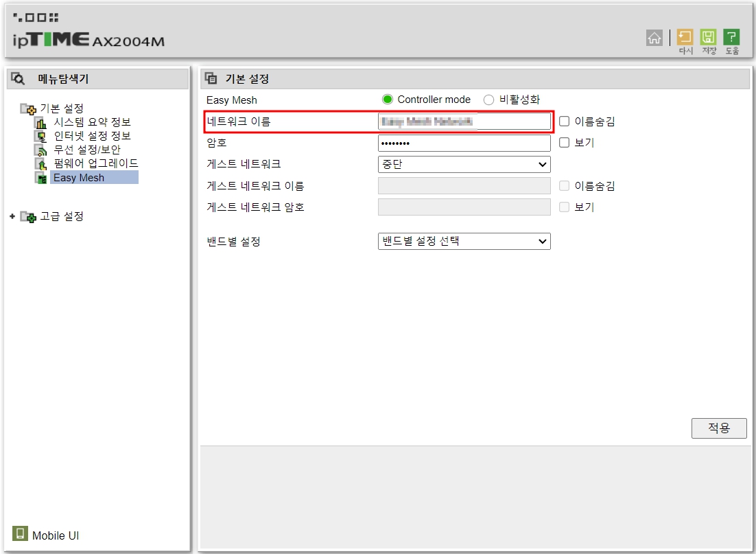Focus the 네트워크 이름 input field
756x554 pixels.
pos(464,121)
